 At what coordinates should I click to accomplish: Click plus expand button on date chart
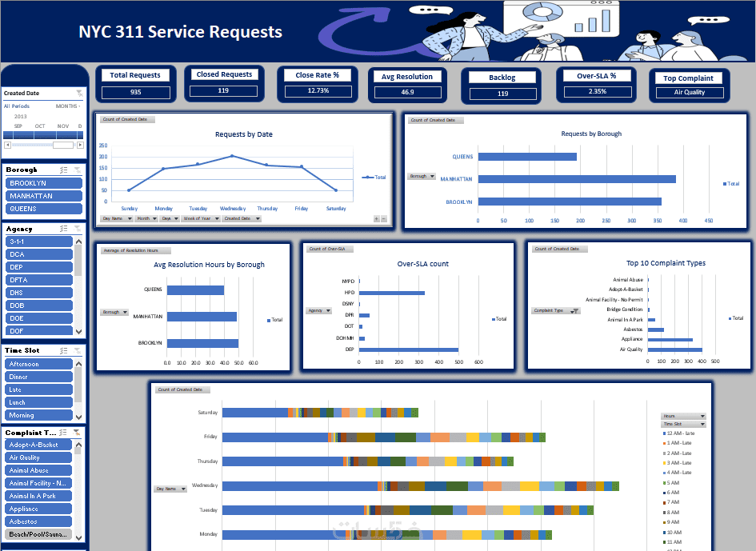point(377,219)
